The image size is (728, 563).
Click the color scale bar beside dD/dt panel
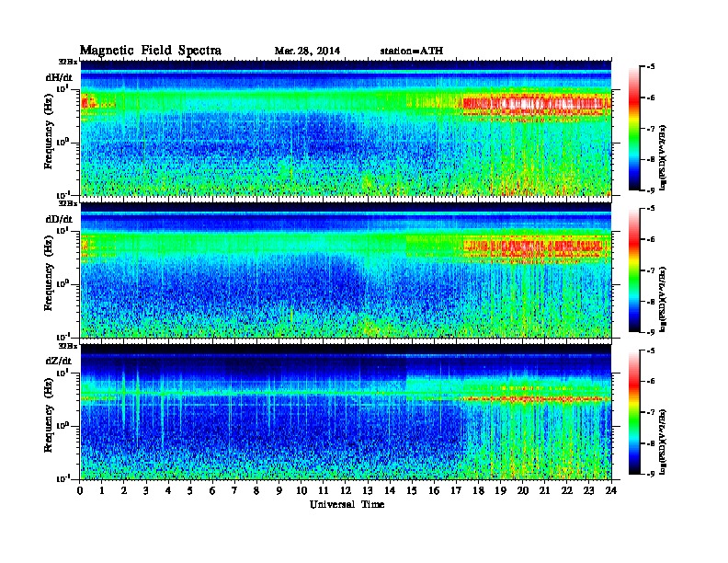tap(634, 270)
